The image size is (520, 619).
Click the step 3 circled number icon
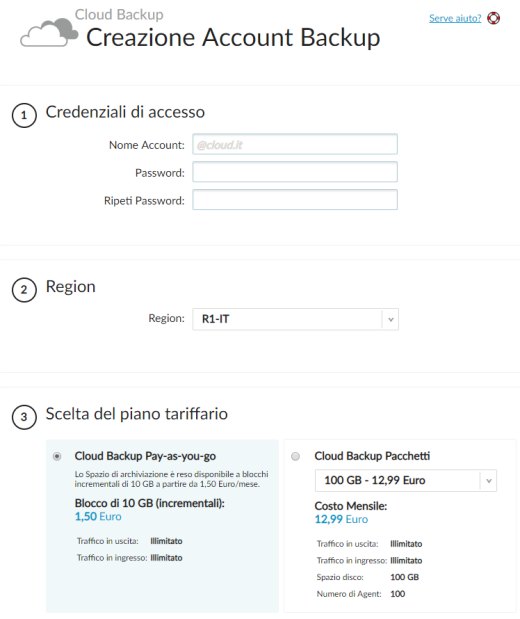pyautogui.click(x=24, y=417)
